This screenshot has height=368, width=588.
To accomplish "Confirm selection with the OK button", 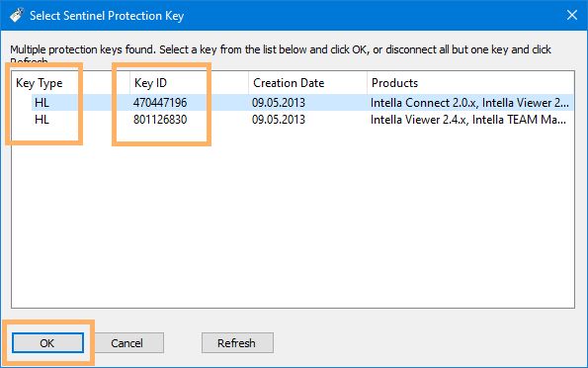I will click(x=47, y=343).
